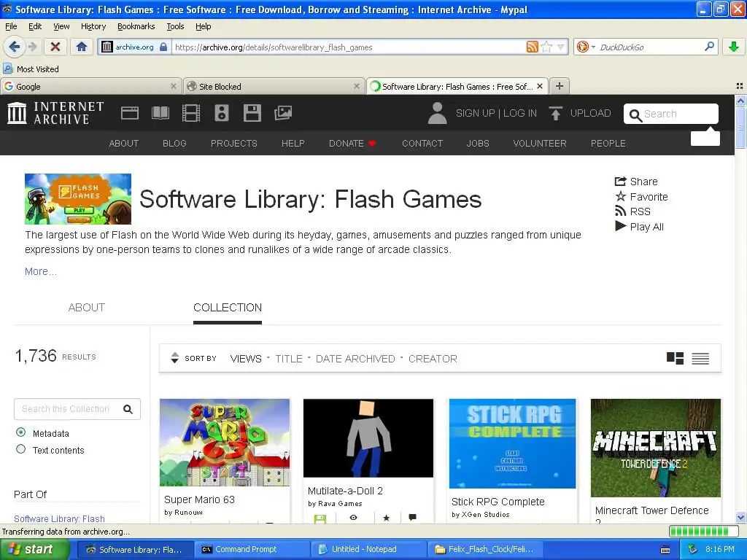
Task: Open the address bar history dropdown arrow
Action: click(x=561, y=47)
